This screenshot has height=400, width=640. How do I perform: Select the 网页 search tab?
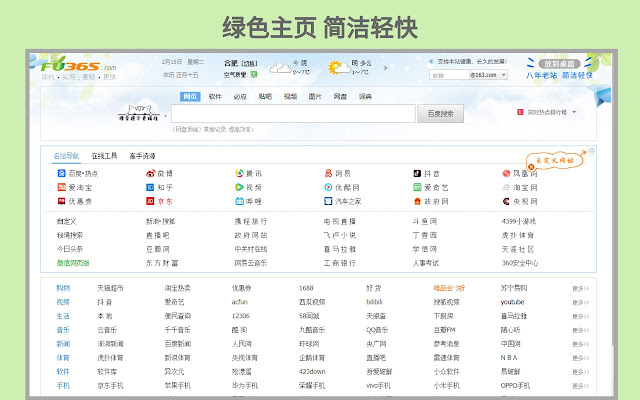pos(190,97)
